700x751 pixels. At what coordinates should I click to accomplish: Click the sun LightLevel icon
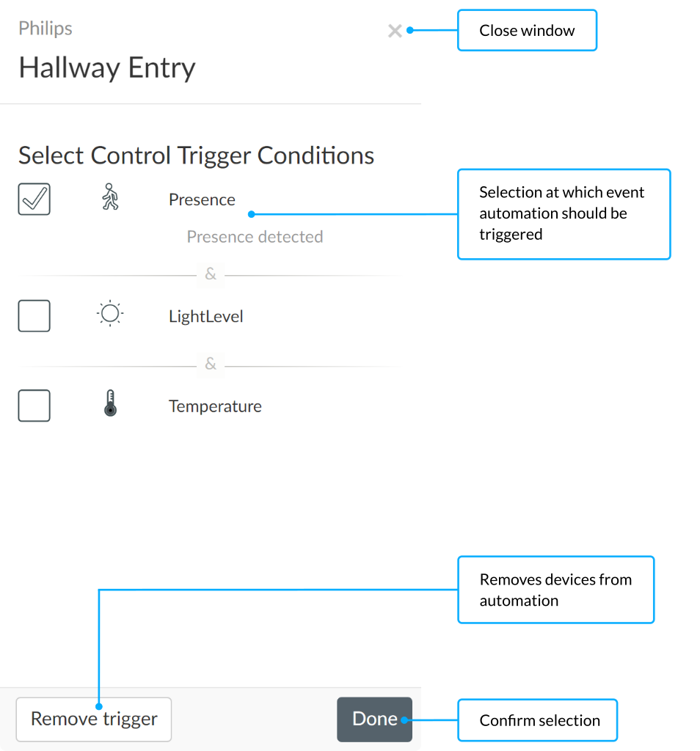point(110,314)
